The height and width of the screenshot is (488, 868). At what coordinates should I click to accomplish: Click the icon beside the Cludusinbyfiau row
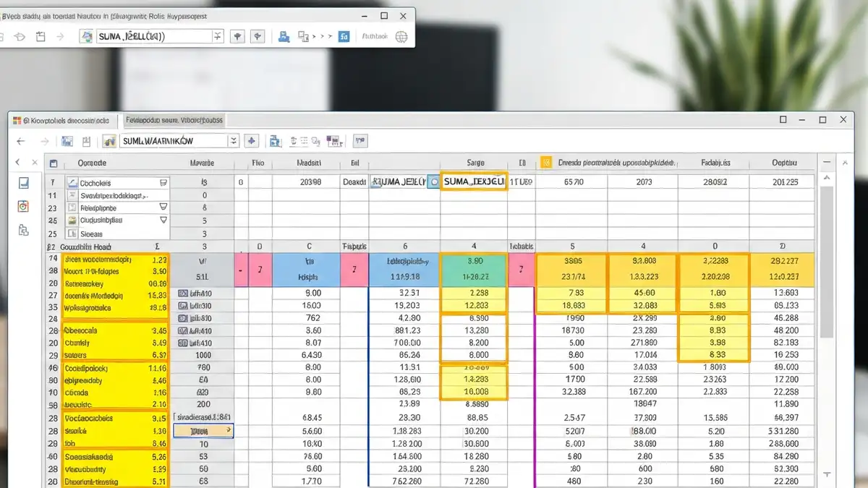coord(72,220)
